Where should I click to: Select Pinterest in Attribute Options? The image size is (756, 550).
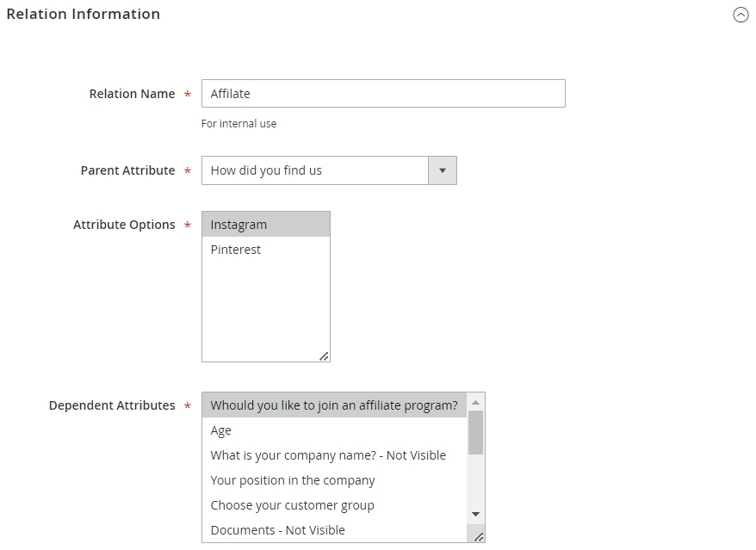coord(266,250)
